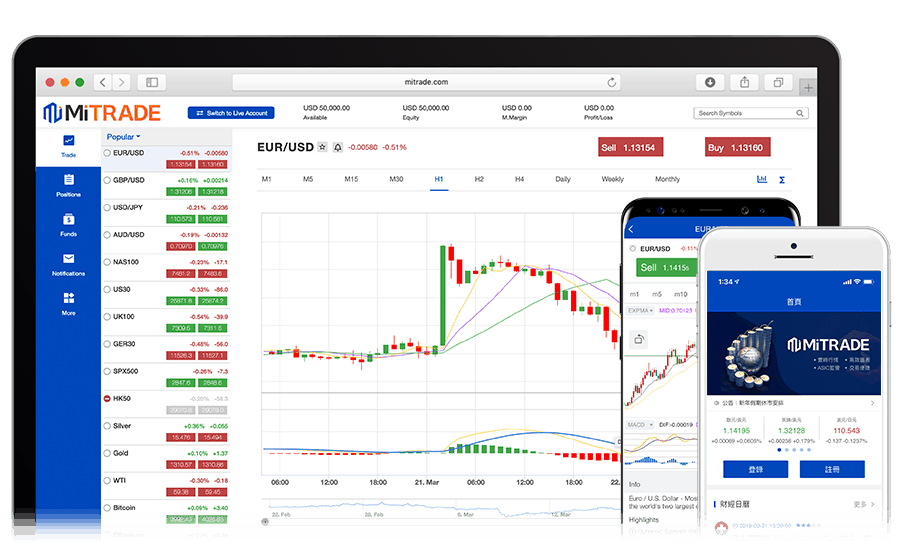Go back on the phone trading app
This screenshot has width=900, height=544.
631,229
